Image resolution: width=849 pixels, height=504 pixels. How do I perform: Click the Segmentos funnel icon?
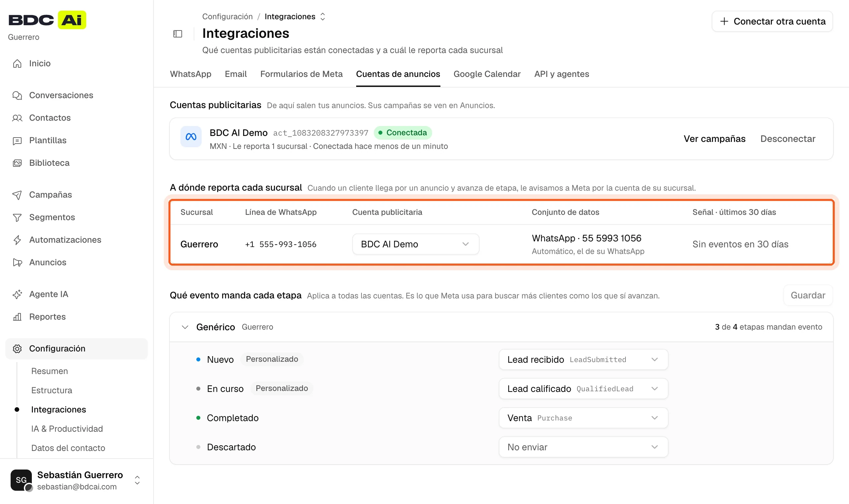pyautogui.click(x=17, y=218)
